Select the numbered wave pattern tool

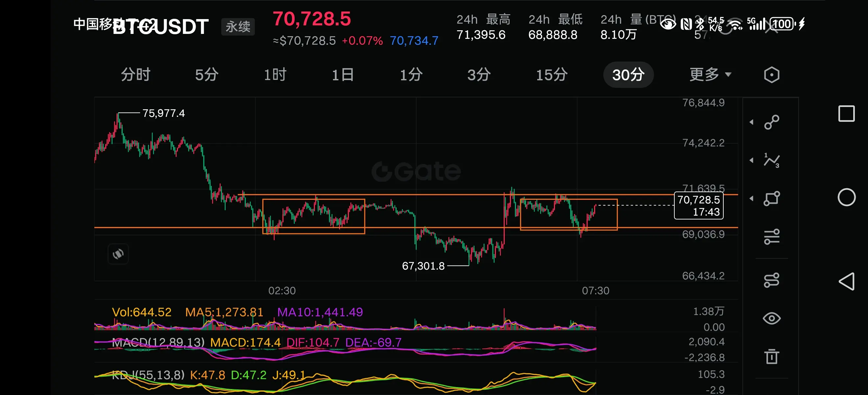coord(771,160)
